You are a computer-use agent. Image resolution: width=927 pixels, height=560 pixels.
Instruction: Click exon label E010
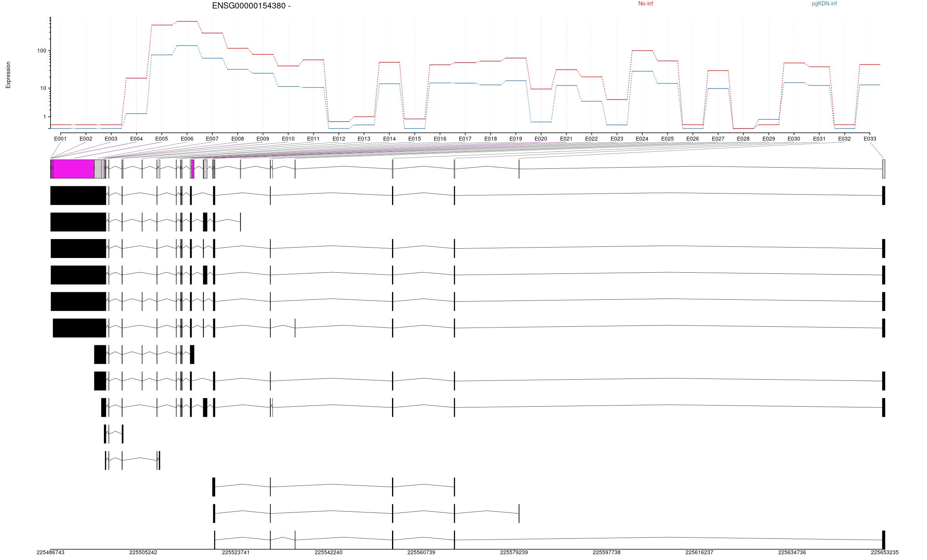point(288,139)
